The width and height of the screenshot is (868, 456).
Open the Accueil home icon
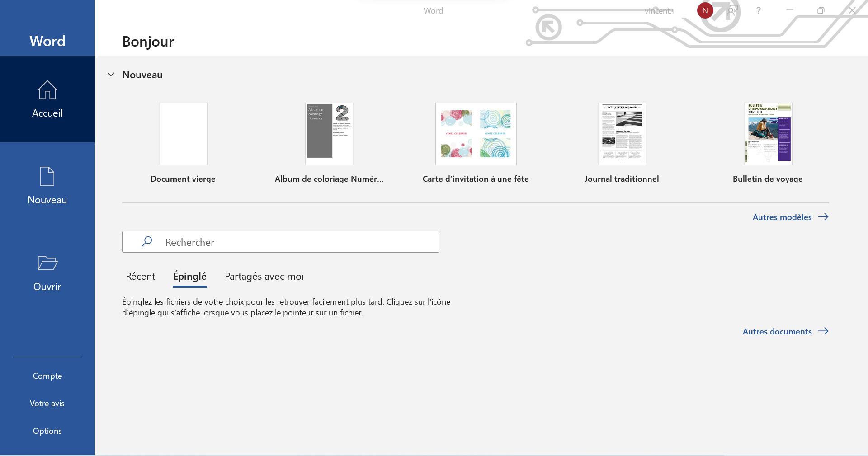[x=47, y=89]
